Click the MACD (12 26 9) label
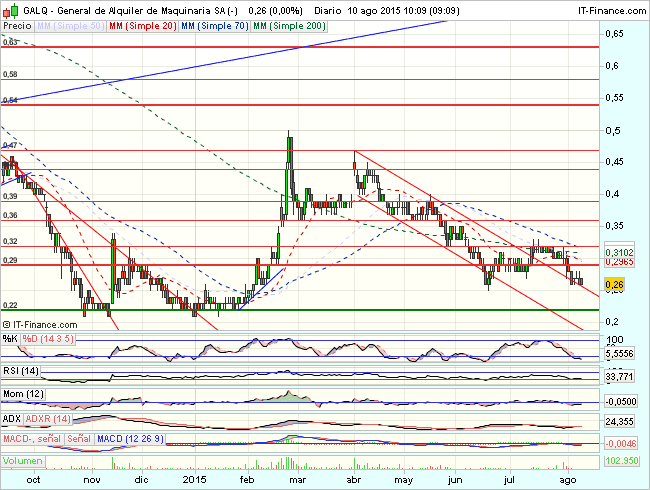This screenshot has height=490, width=650. 130,439
